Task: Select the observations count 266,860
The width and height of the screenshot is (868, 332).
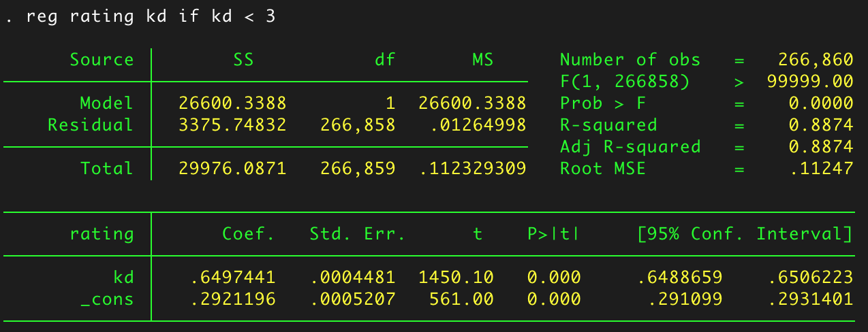Action: pyautogui.click(x=816, y=60)
